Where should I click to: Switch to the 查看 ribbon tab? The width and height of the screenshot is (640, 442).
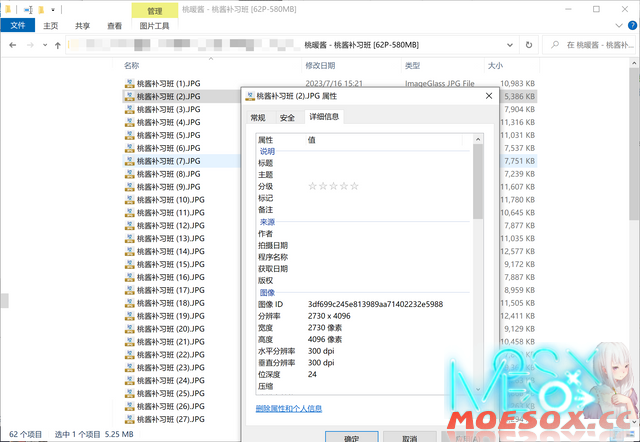click(x=114, y=26)
